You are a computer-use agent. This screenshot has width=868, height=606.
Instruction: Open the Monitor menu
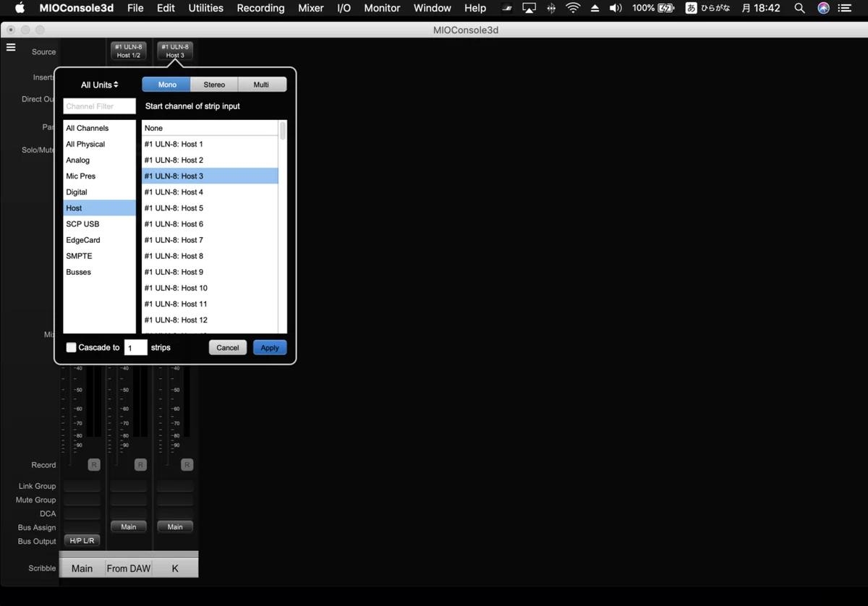[382, 8]
